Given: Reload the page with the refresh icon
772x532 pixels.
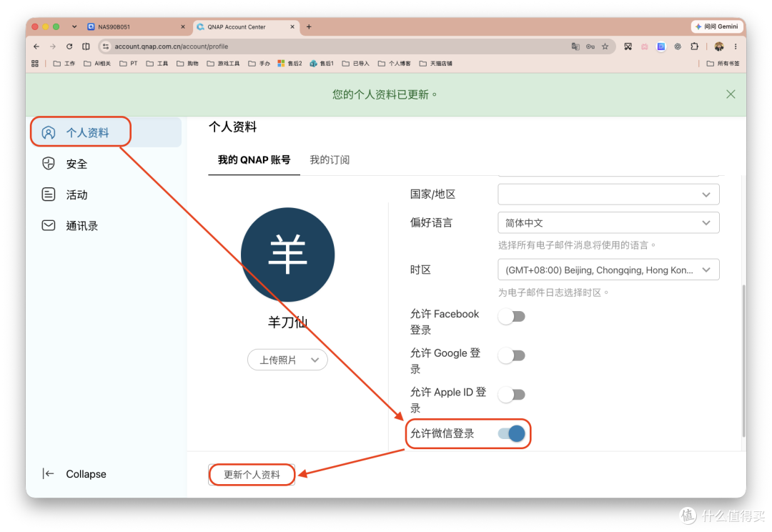Looking at the screenshot, I should click(69, 46).
